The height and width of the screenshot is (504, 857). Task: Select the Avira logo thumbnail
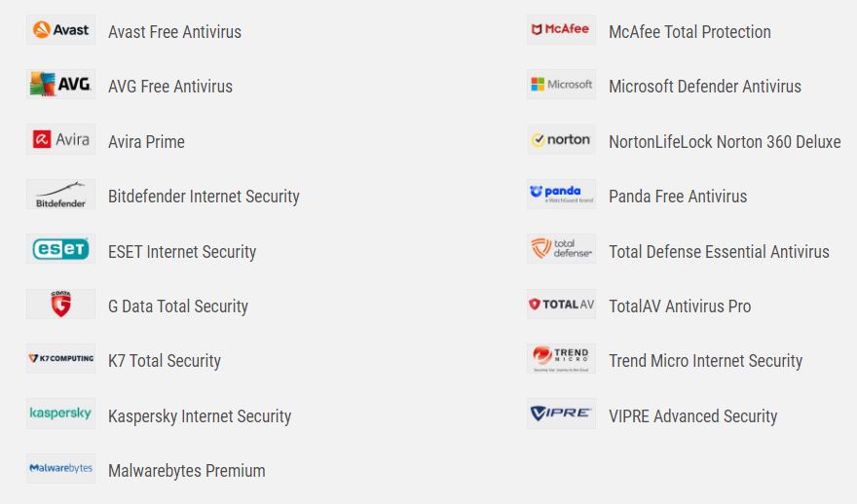(x=60, y=140)
